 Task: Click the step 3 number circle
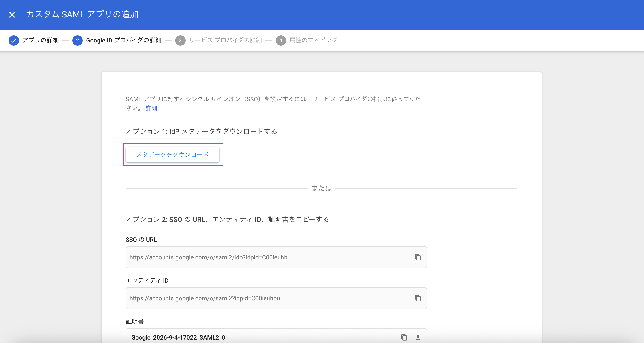click(180, 40)
